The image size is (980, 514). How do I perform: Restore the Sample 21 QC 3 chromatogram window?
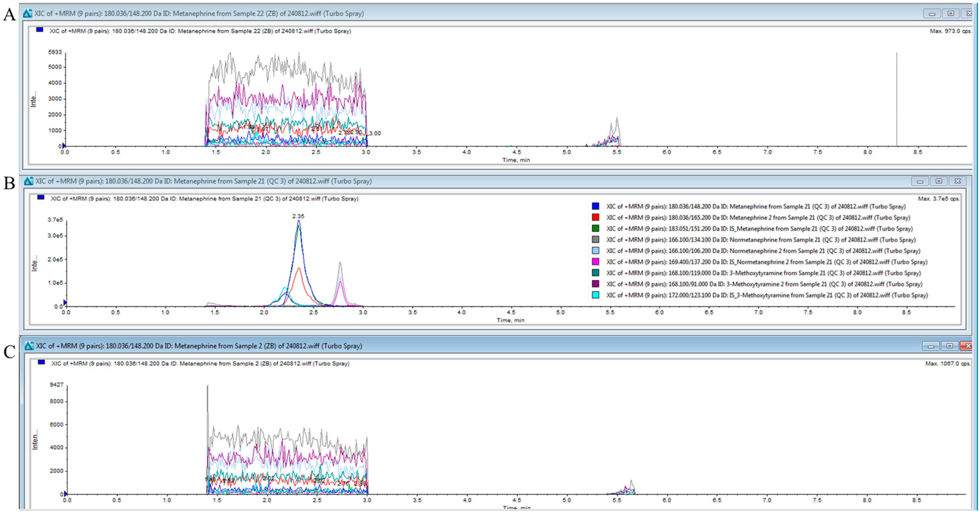[939, 181]
